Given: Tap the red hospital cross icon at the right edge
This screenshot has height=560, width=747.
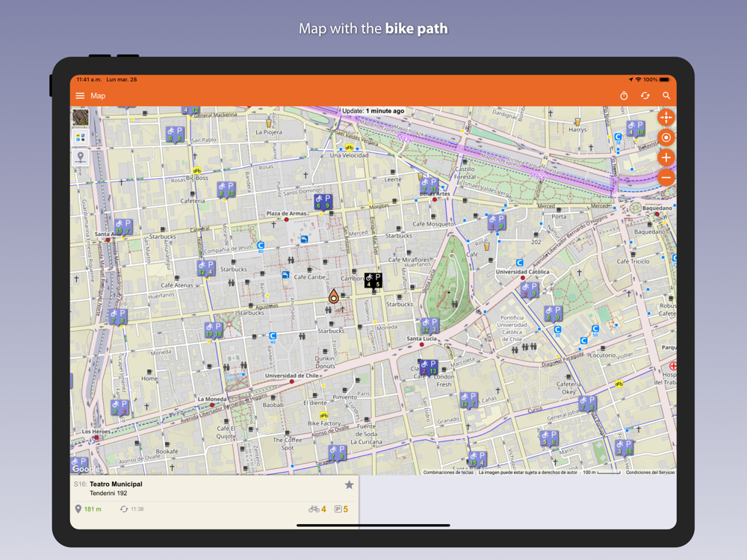Looking at the screenshot, I should pyautogui.click(x=673, y=366).
